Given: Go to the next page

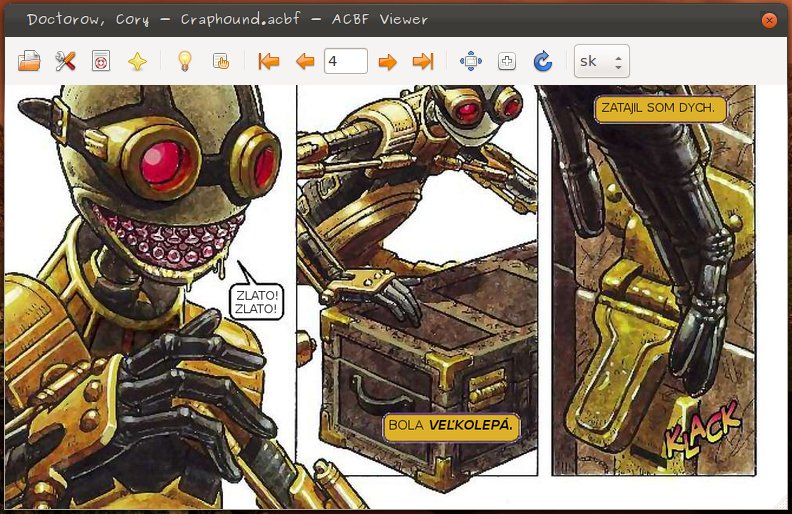Looking at the screenshot, I should 387,62.
